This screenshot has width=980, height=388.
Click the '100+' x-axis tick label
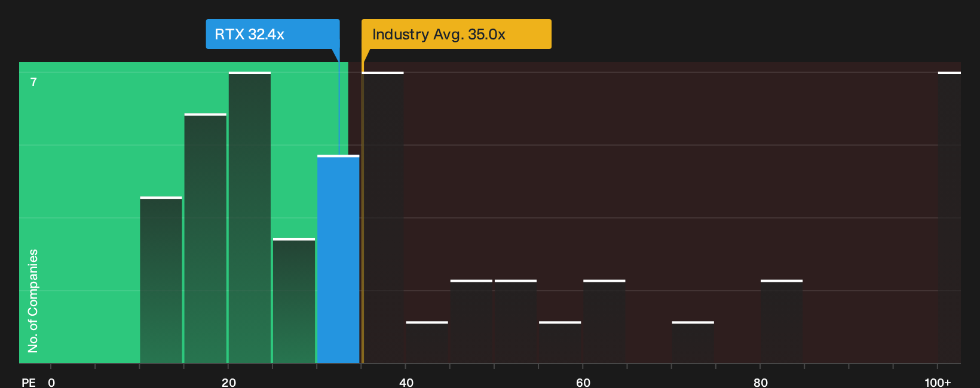click(x=938, y=383)
